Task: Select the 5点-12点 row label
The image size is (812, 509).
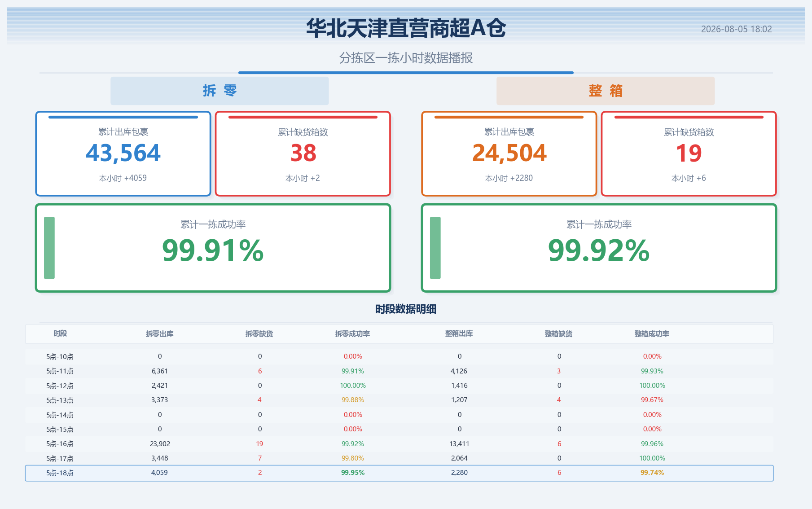Action: [x=60, y=386]
